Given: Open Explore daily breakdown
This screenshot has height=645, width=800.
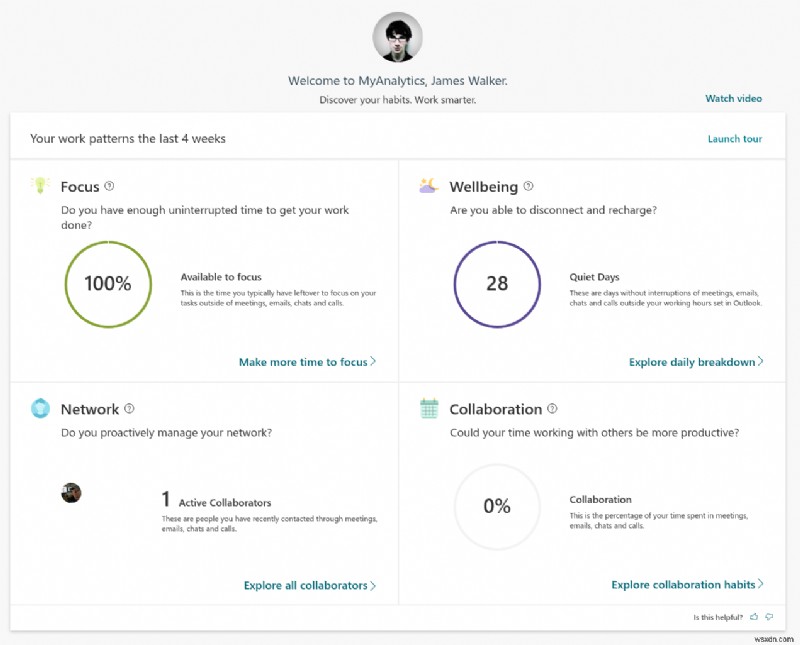Looking at the screenshot, I should point(696,362).
